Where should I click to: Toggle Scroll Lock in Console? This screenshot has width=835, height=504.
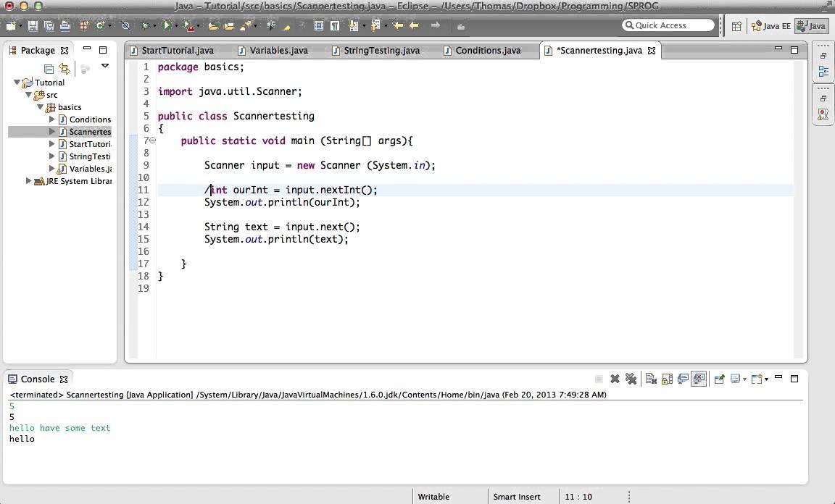tap(667, 379)
